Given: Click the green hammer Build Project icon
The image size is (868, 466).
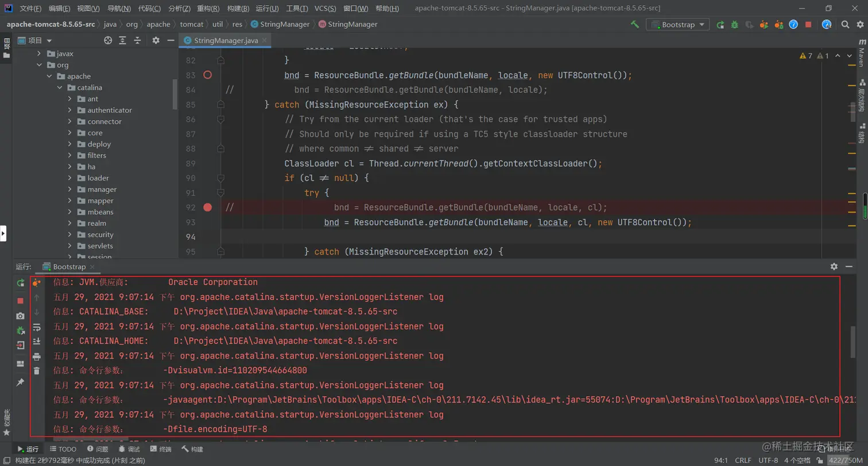Looking at the screenshot, I should coord(634,25).
